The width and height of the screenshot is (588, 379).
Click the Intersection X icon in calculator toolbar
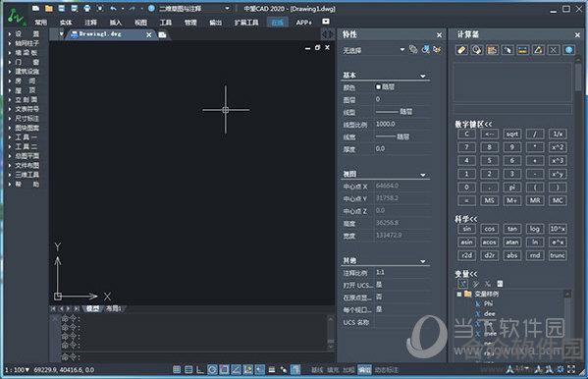(554, 50)
